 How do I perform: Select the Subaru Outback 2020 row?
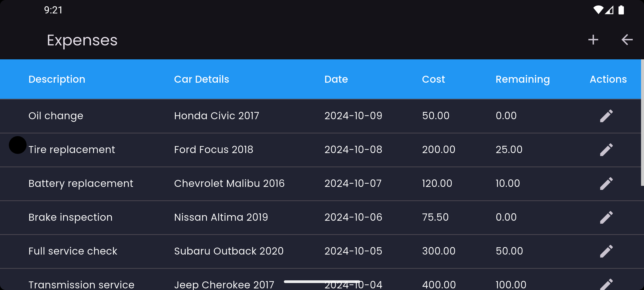tap(229, 251)
